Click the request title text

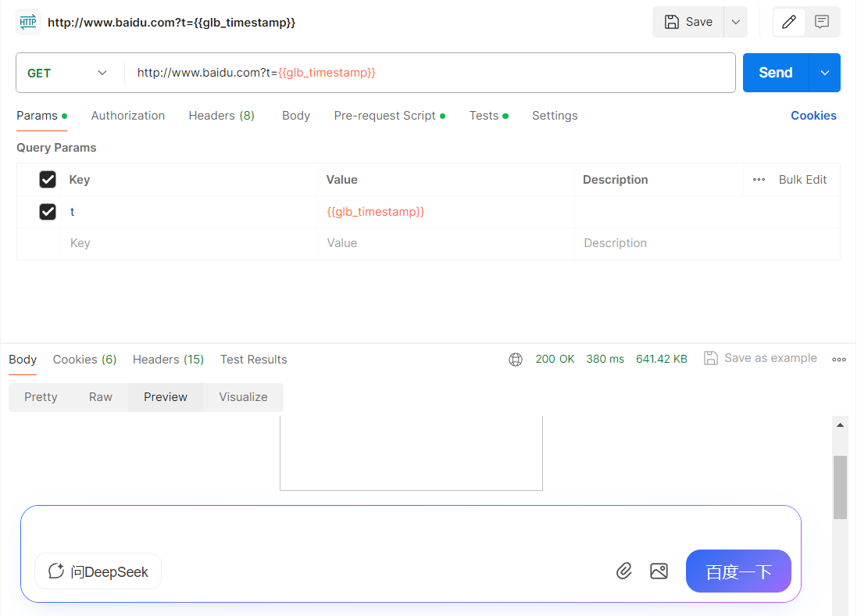(x=172, y=23)
